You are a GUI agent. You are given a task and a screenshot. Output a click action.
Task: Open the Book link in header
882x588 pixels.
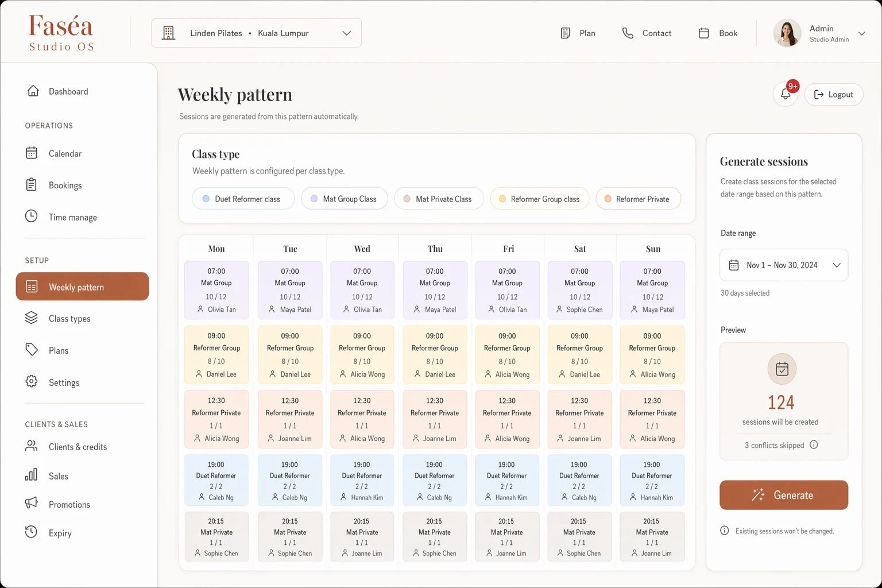pos(728,33)
